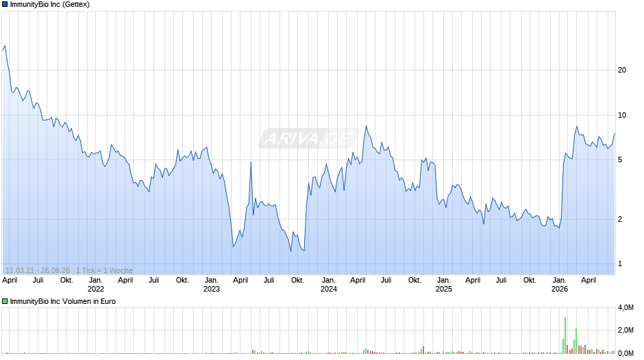Viewport: 644px width, 360px height.
Task: Click the volume axis label 0,0M
Action: click(x=626, y=353)
